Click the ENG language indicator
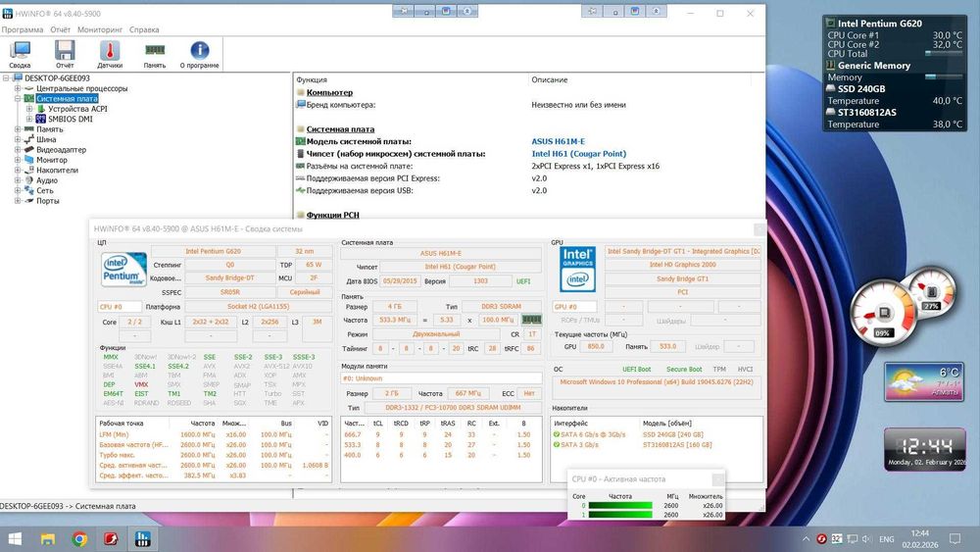Viewport: 980px width, 552px height. [886, 539]
